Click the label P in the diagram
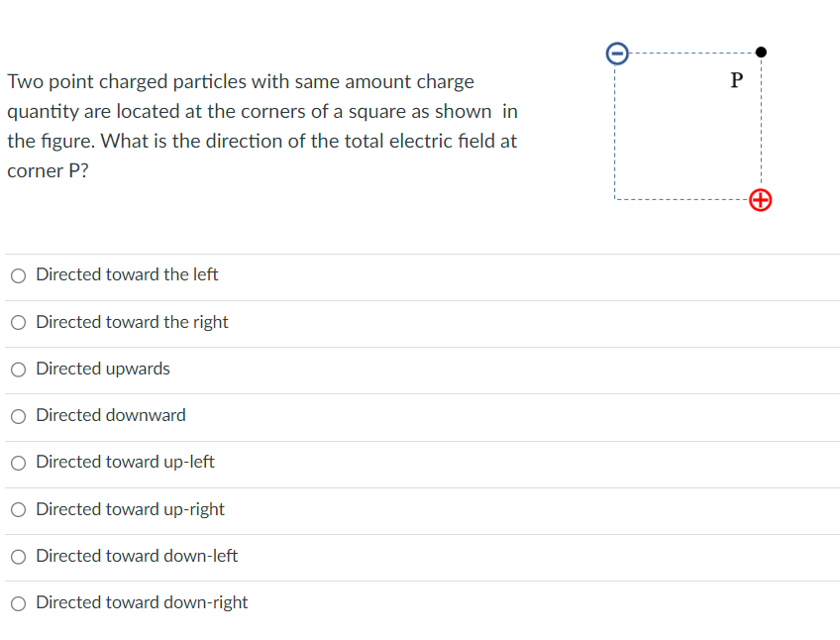This screenshot has height=640, width=840. (x=735, y=80)
